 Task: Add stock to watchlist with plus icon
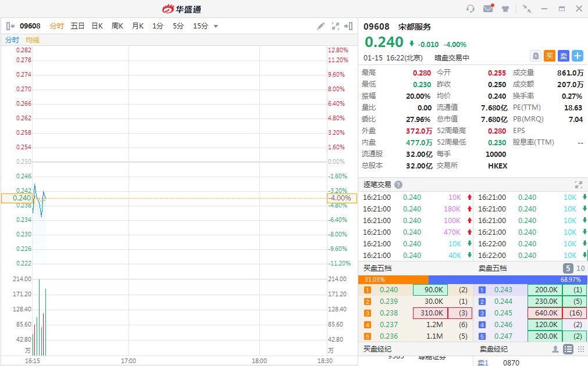578,56
